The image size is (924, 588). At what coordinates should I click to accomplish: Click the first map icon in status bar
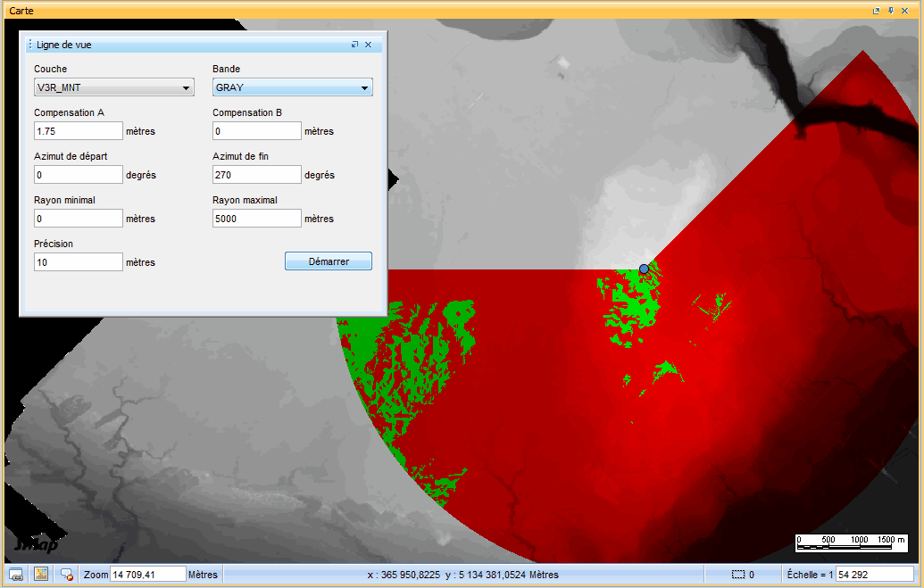tap(15, 575)
